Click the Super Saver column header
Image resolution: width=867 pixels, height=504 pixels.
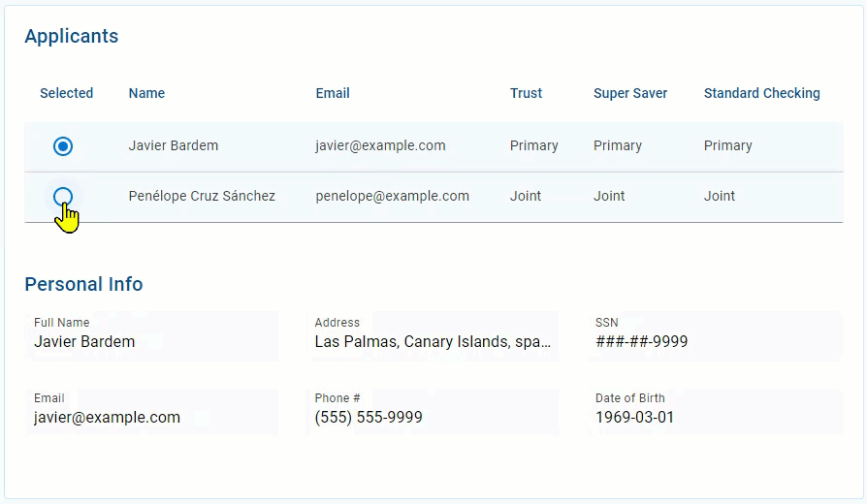pos(629,93)
